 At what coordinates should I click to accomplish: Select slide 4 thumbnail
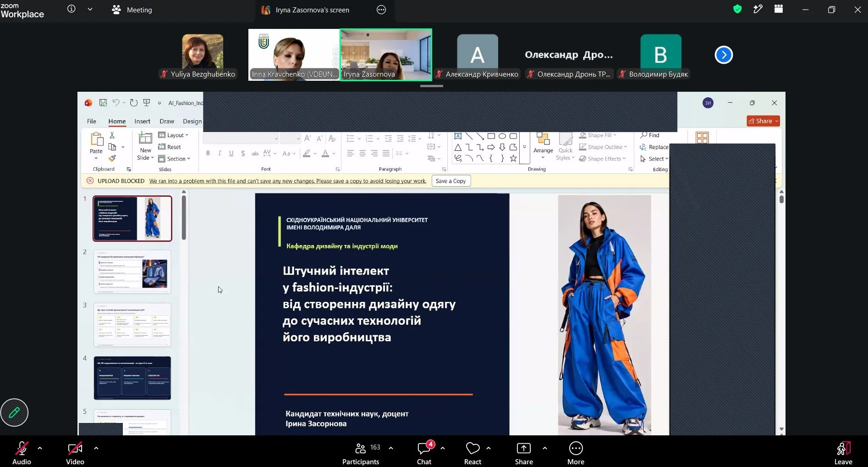pos(132,378)
